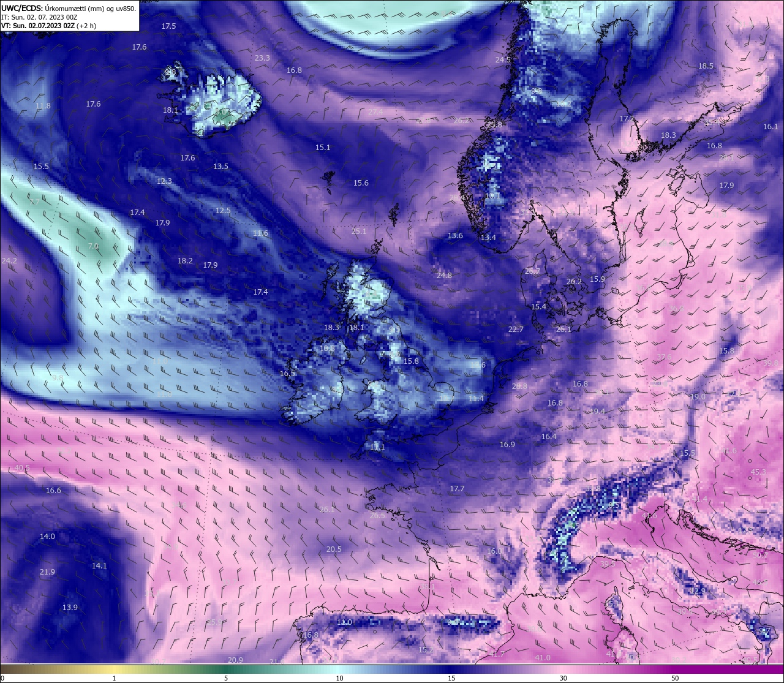Click the 19.4 value label
Viewport: 784px width, 683px height.
[x=597, y=412]
